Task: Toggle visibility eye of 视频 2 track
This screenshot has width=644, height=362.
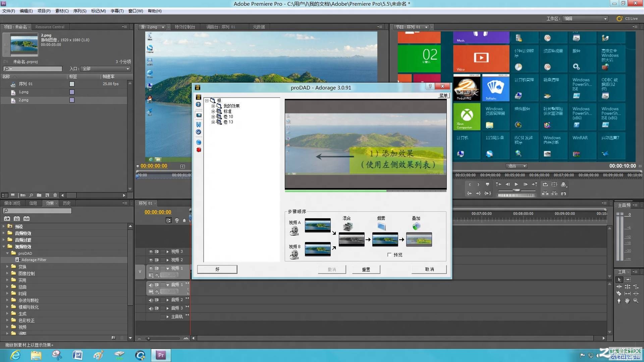Action: coord(151,260)
